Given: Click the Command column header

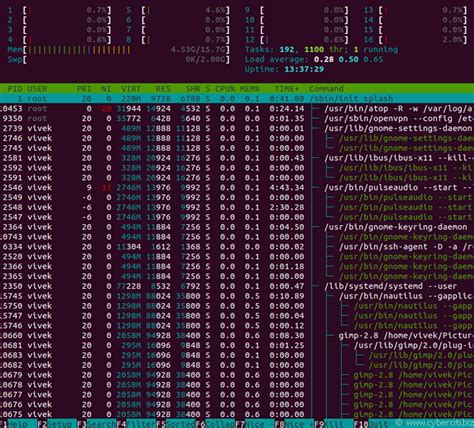Looking at the screenshot, I should coord(326,89).
